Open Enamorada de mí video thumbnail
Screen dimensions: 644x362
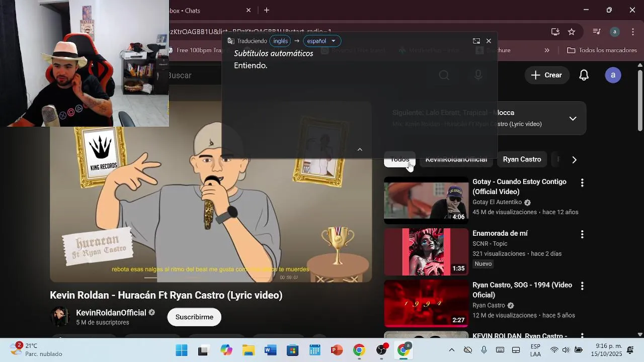426,252
